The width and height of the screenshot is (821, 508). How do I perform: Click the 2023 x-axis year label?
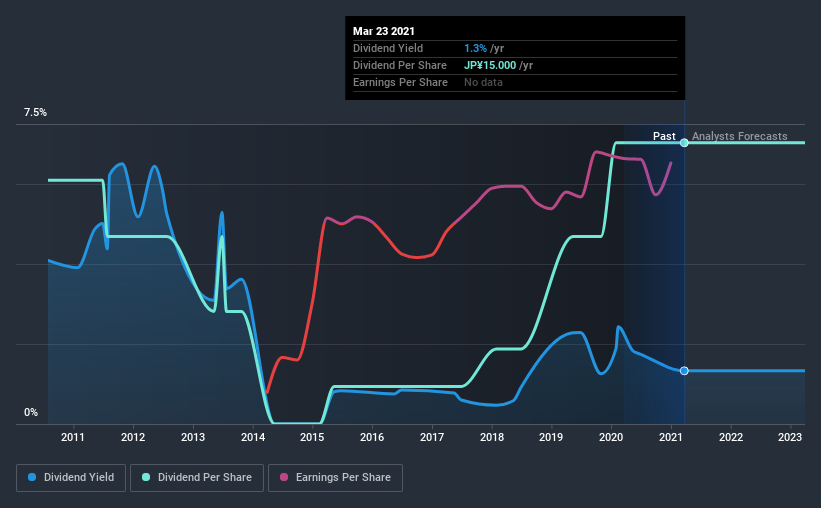click(790, 437)
